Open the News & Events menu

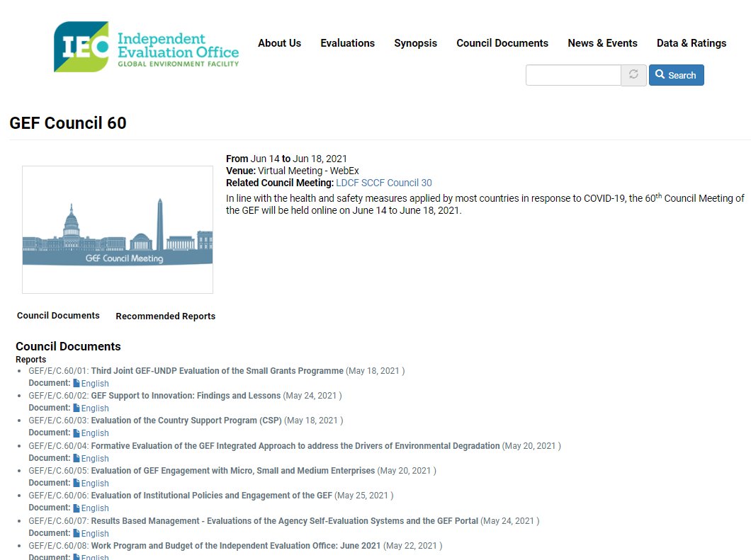(602, 43)
